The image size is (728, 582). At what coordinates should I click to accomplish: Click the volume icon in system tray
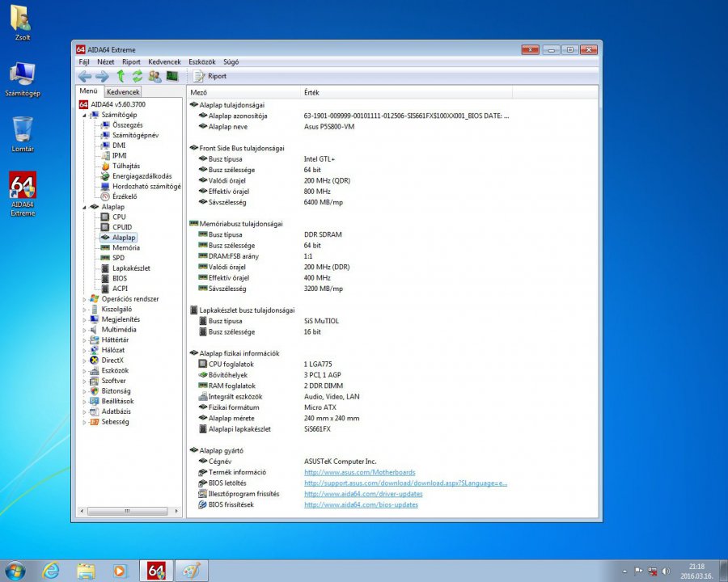(666, 571)
